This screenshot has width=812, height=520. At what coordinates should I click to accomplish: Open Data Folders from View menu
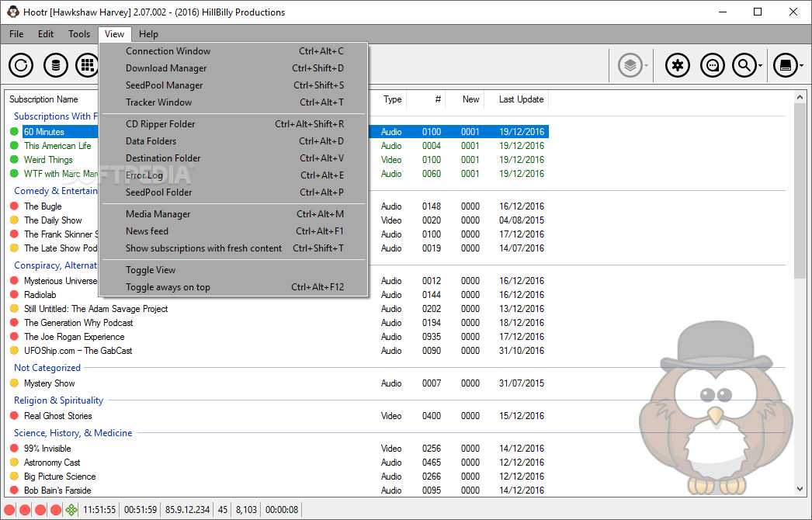234,141
